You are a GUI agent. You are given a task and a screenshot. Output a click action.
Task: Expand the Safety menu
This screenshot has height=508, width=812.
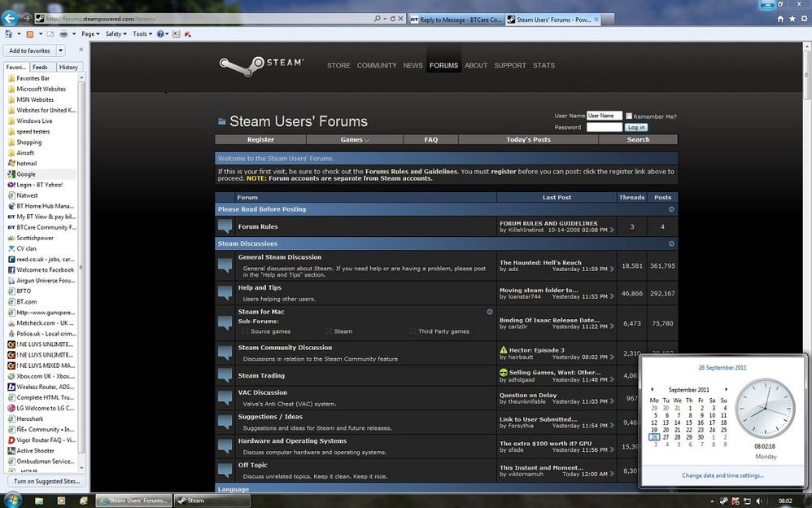click(116, 34)
